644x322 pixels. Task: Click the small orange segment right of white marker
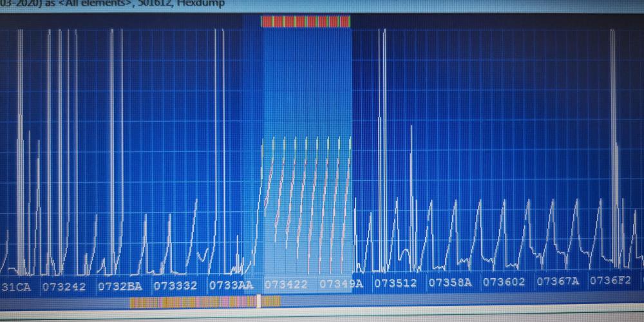click(270, 301)
